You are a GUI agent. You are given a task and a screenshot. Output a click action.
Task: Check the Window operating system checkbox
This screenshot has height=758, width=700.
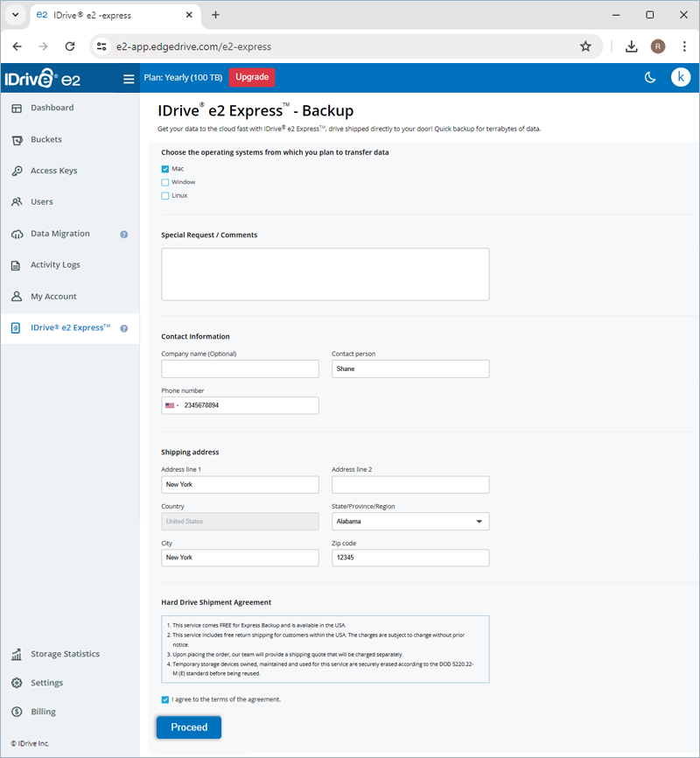click(x=165, y=183)
